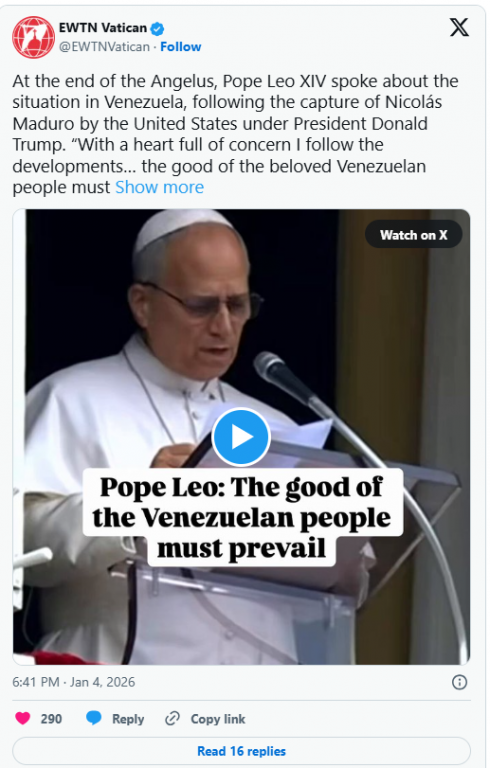
Task: Open the 6:41 PM Jan 4, 2026 timestamp
Action: [74, 682]
